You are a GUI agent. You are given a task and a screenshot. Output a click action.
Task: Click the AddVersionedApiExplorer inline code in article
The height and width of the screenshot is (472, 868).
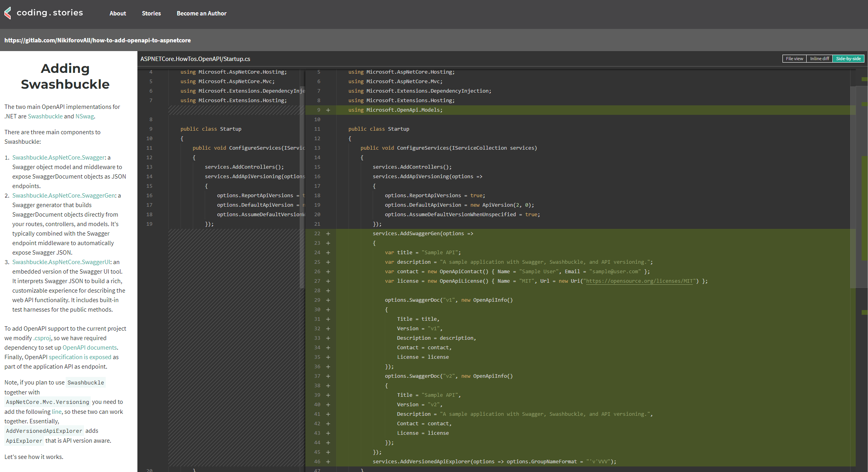44,431
